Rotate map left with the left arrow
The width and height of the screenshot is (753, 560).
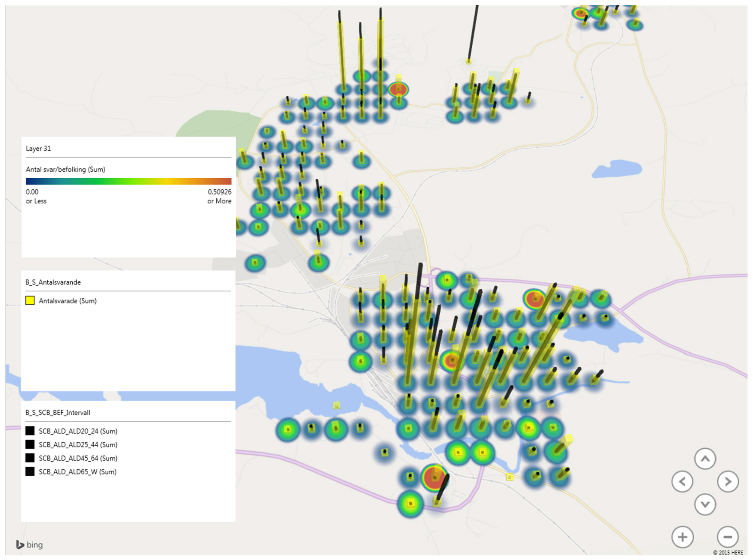[x=682, y=481]
